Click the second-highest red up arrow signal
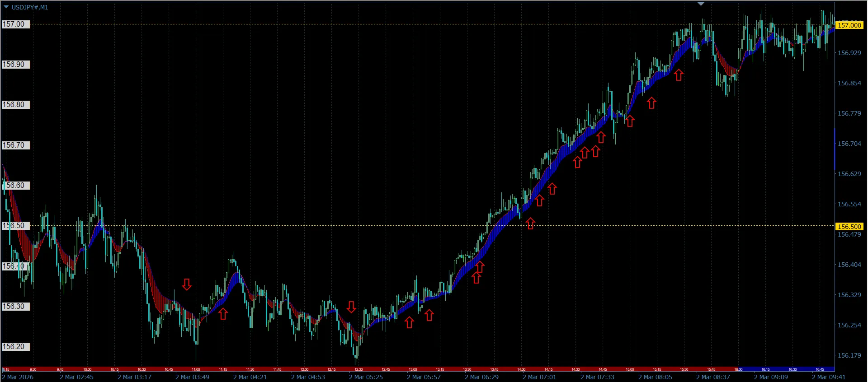 [x=651, y=103]
